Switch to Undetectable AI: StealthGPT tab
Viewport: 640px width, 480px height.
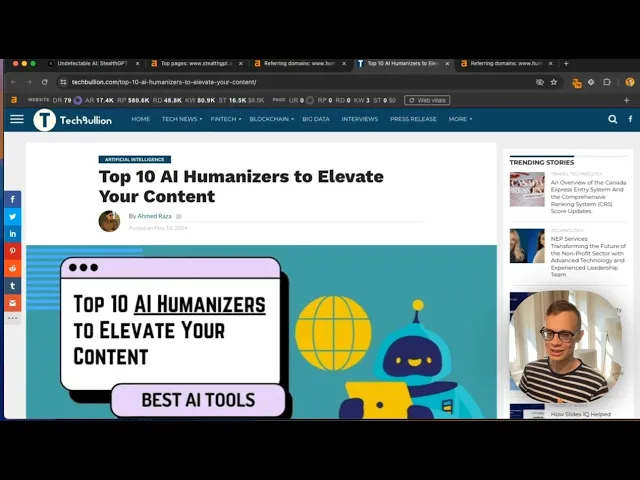[92, 63]
